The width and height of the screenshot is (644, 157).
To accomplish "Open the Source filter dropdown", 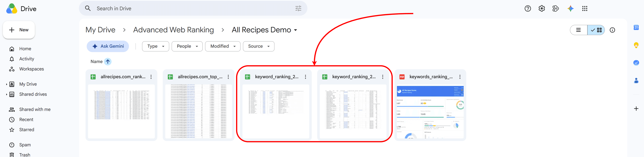I will pyautogui.click(x=259, y=46).
